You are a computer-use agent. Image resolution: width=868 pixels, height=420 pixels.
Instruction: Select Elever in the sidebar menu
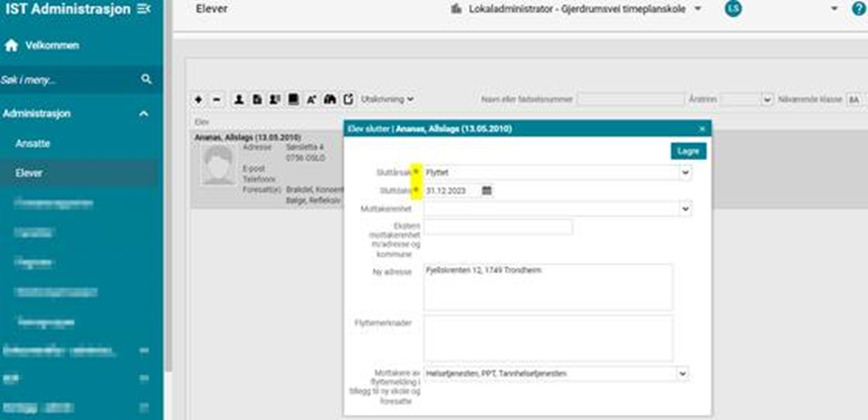click(x=29, y=173)
